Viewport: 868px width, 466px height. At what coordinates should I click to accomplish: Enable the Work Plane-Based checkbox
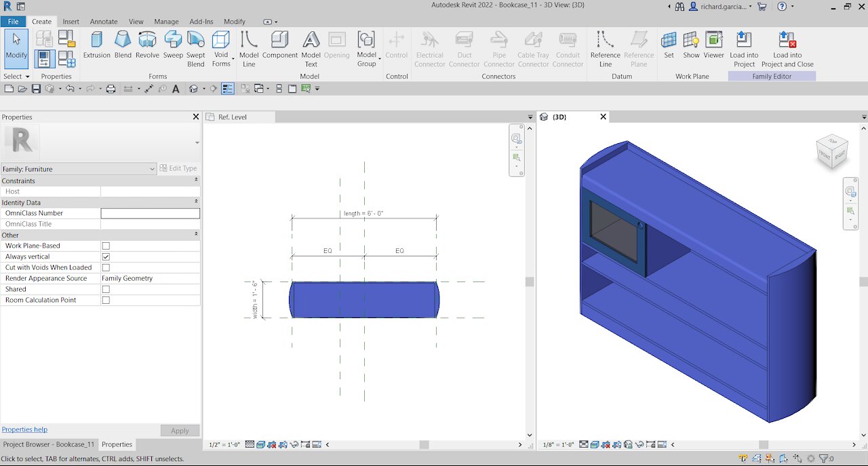pos(106,246)
